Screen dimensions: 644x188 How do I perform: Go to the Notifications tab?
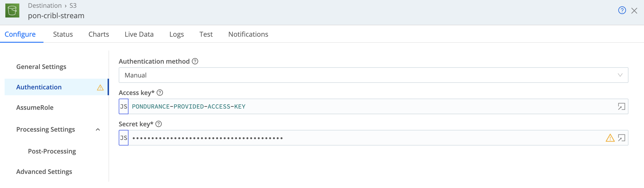[248, 34]
